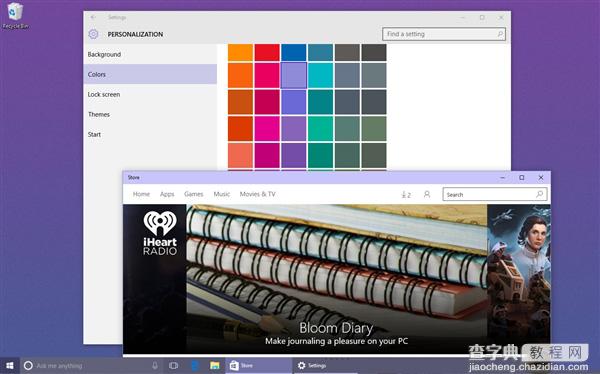
Task: Open the Bloom Diary featured banner
Action: [x=337, y=279]
